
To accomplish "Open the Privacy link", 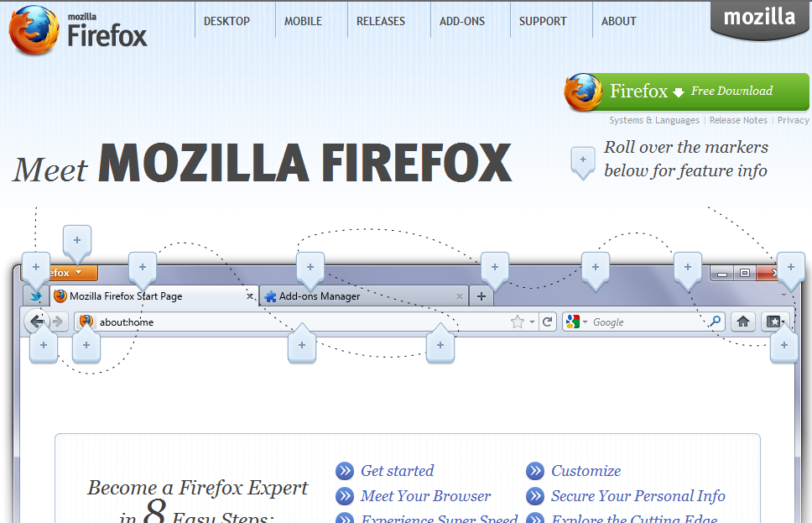I will coord(793,120).
